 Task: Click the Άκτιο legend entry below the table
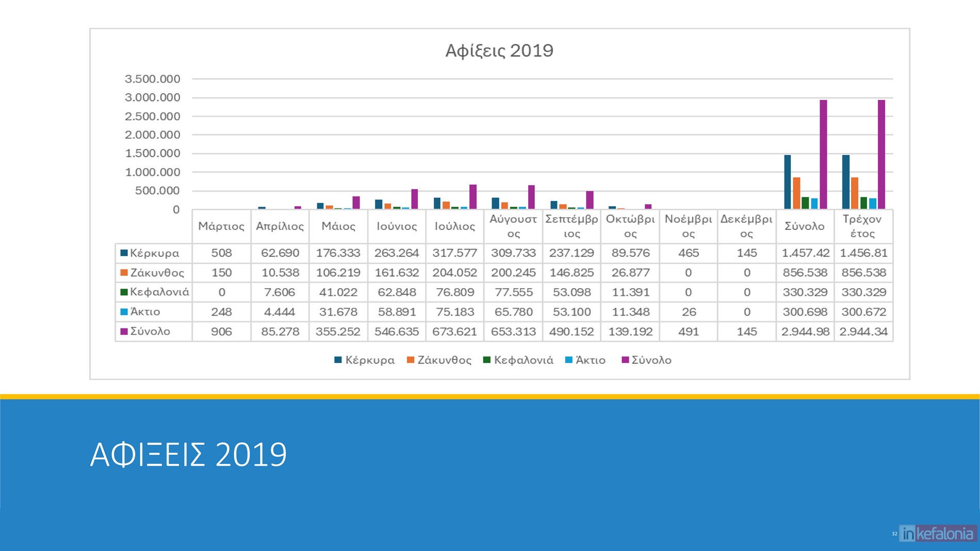click(x=585, y=360)
